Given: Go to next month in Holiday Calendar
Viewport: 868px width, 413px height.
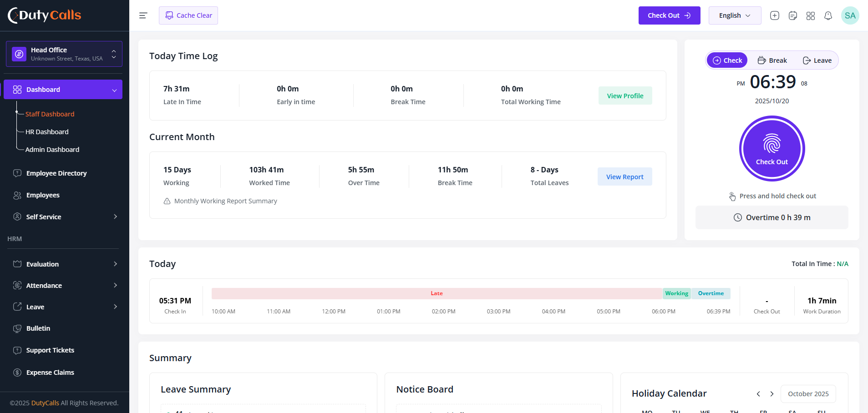Looking at the screenshot, I should coord(772,394).
